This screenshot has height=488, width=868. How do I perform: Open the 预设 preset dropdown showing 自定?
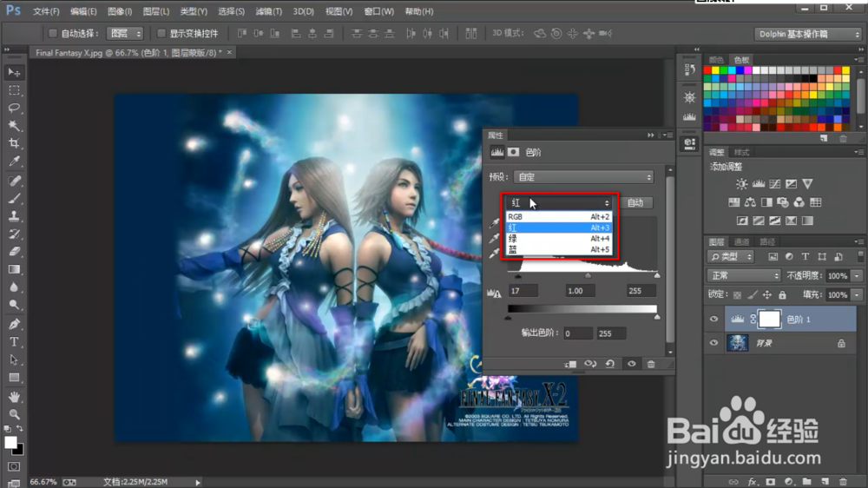pyautogui.click(x=583, y=177)
